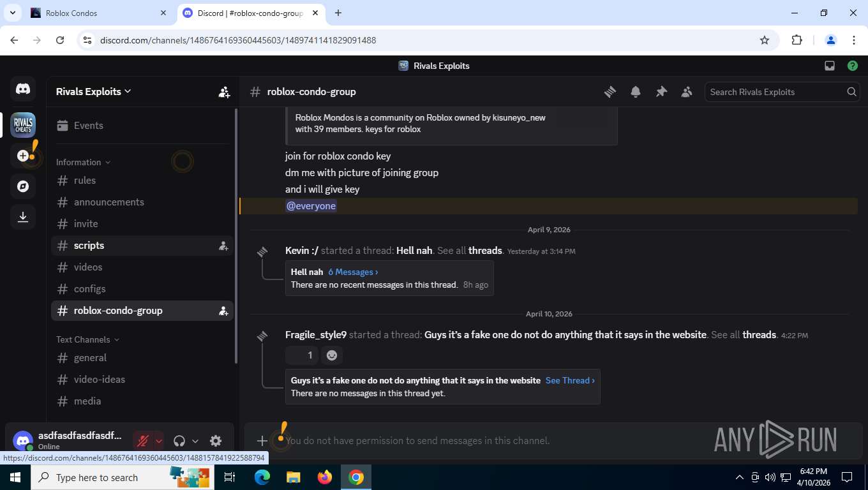Toggle the 1 reaction on thread message
Image resolution: width=868 pixels, height=490 pixels.
pos(302,355)
